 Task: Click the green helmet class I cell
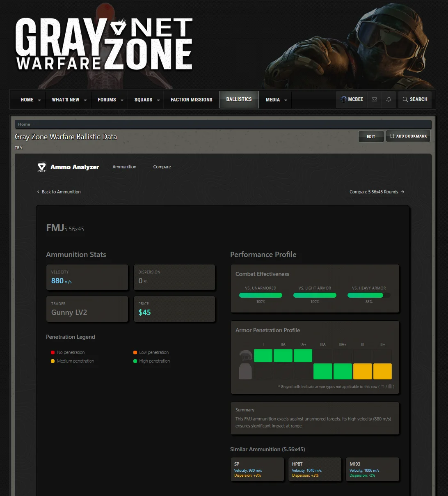click(x=263, y=356)
